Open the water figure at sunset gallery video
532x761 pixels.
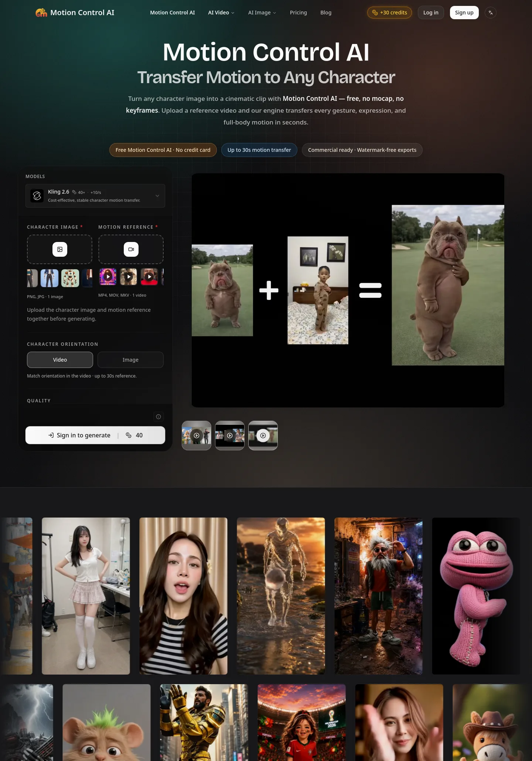coord(281,596)
